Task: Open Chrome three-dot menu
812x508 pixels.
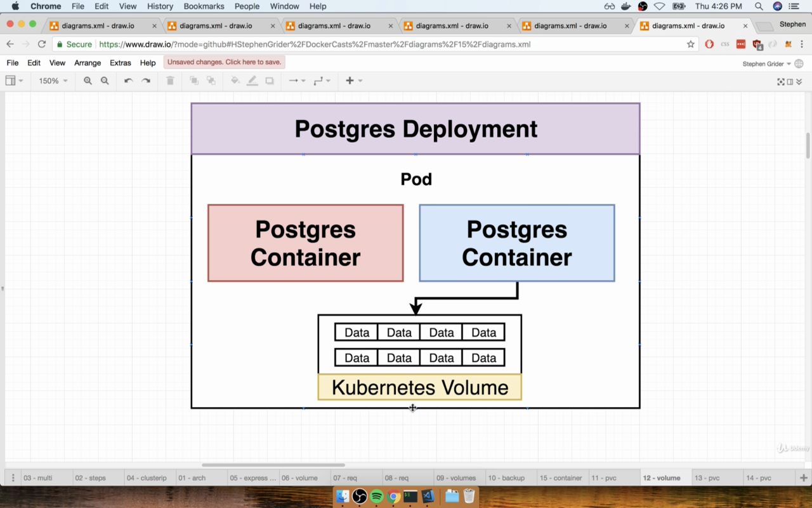Action: click(x=801, y=44)
